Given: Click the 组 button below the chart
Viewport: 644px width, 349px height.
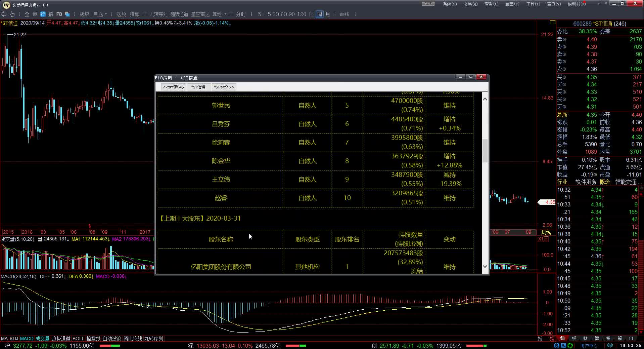Looking at the screenshot, I should tap(552, 339).
